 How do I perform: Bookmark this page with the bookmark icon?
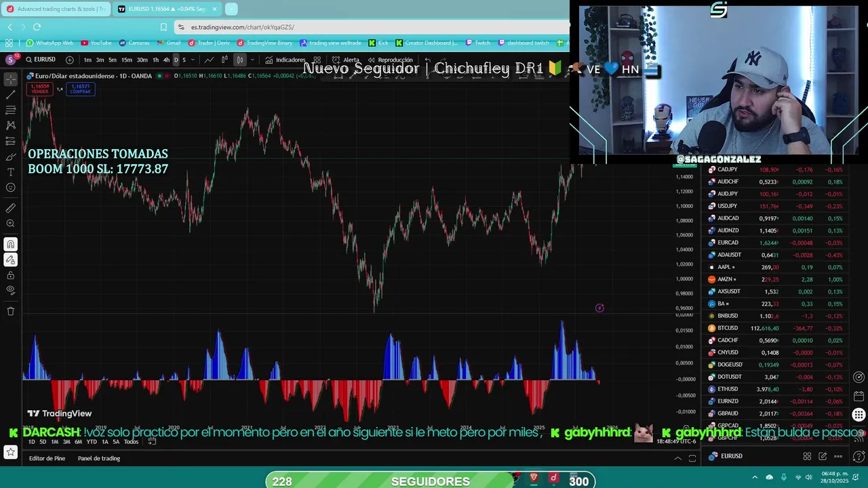pos(163,27)
